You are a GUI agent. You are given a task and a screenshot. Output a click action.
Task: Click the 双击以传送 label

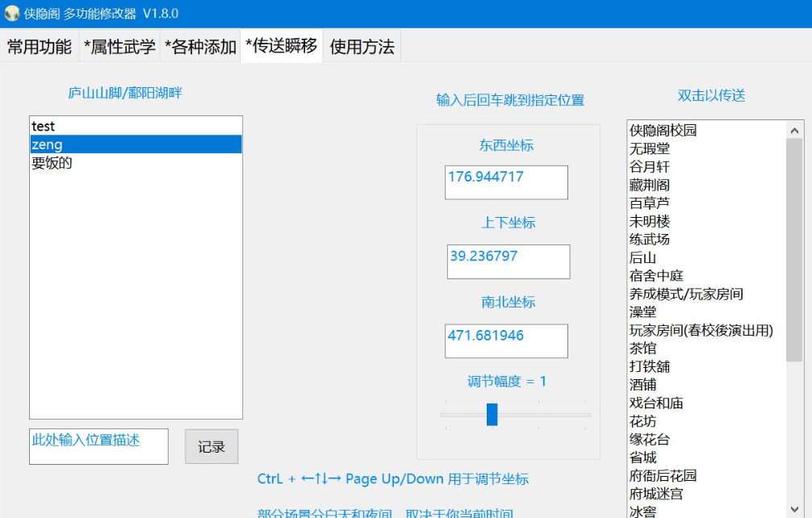click(x=712, y=95)
